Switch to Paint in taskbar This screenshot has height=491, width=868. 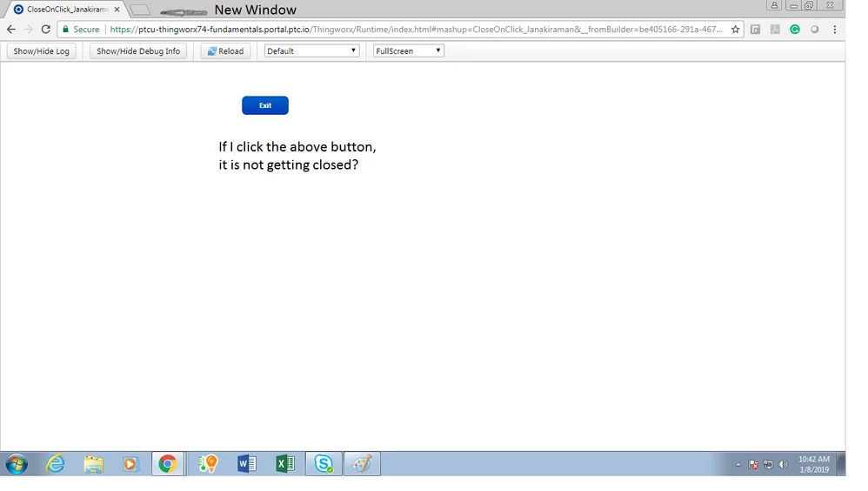[x=362, y=464]
